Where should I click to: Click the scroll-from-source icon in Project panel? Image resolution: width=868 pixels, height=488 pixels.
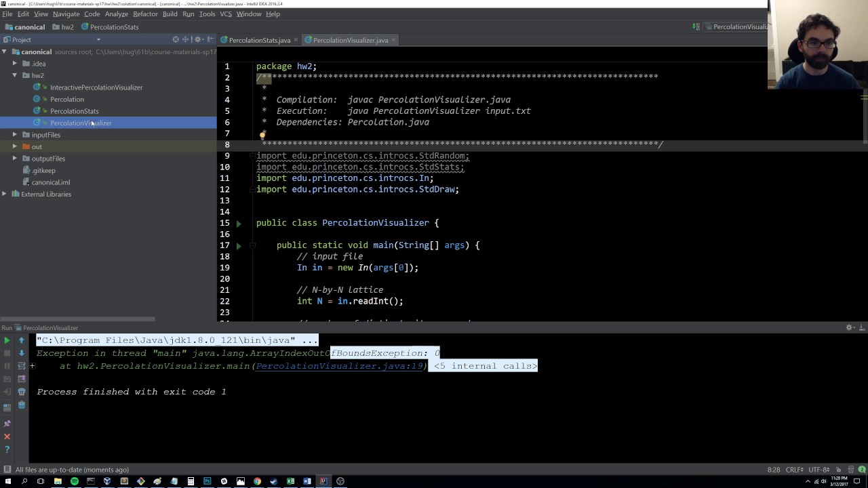[x=176, y=39]
